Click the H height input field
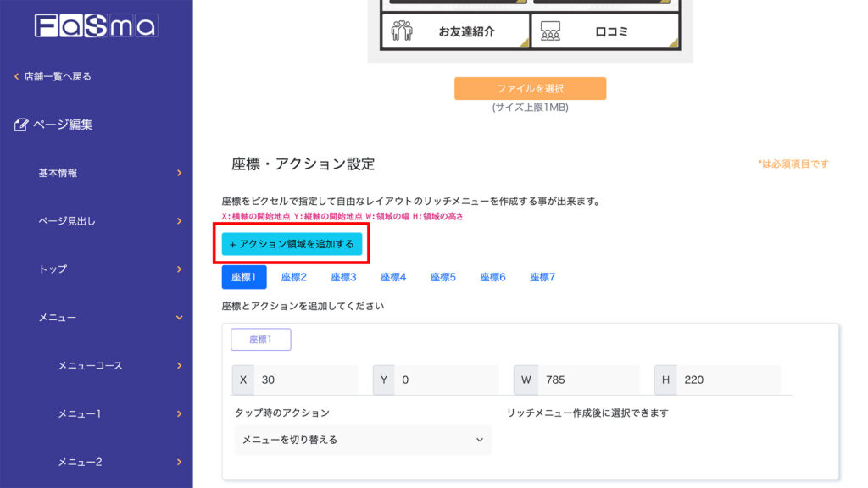The width and height of the screenshot is (868, 488). 728,380
